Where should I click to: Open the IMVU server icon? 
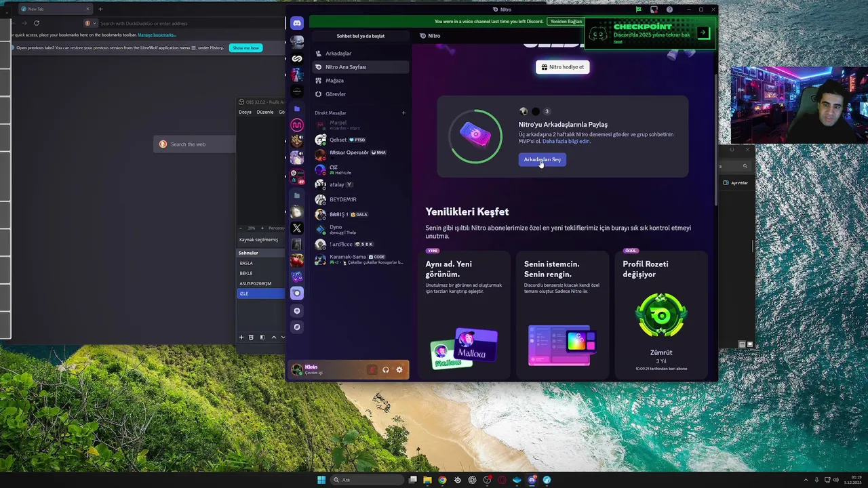[296, 277]
